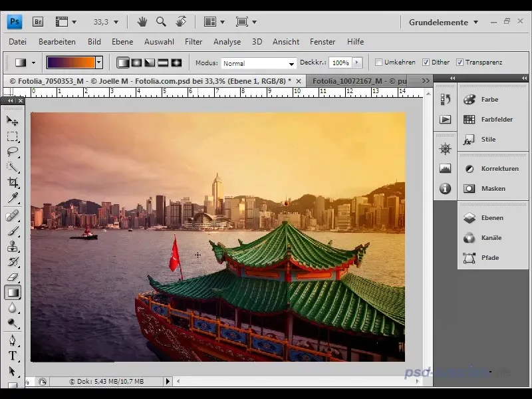The width and height of the screenshot is (532, 399).
Task: Click the purple-orange gradient preview swatch
Action: point(71,63)
